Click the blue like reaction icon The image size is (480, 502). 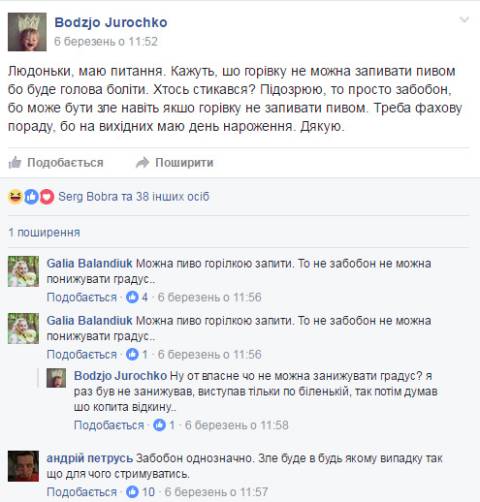[x=31, y=197]
